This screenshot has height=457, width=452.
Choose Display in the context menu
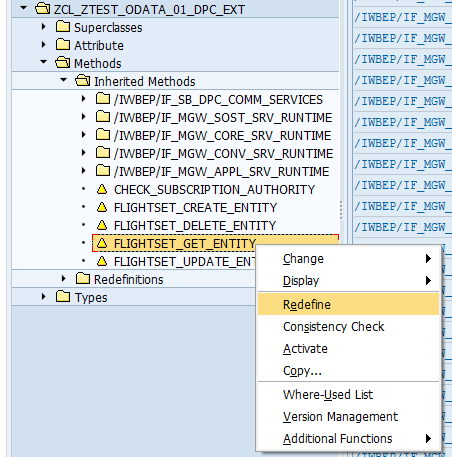point(349,281)
